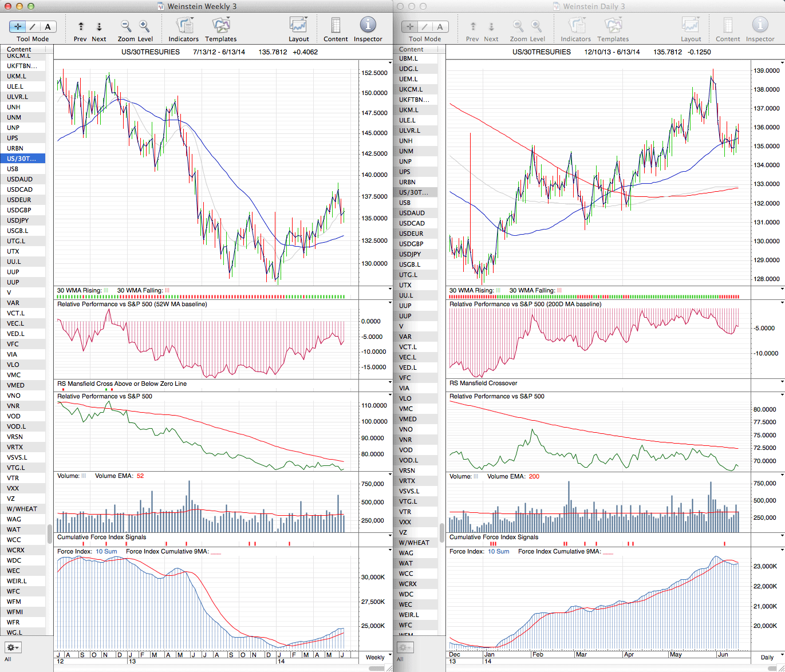
Task: Click the Next arrow in Weinstein Weekly toolbar
Action: pos(99,26)
